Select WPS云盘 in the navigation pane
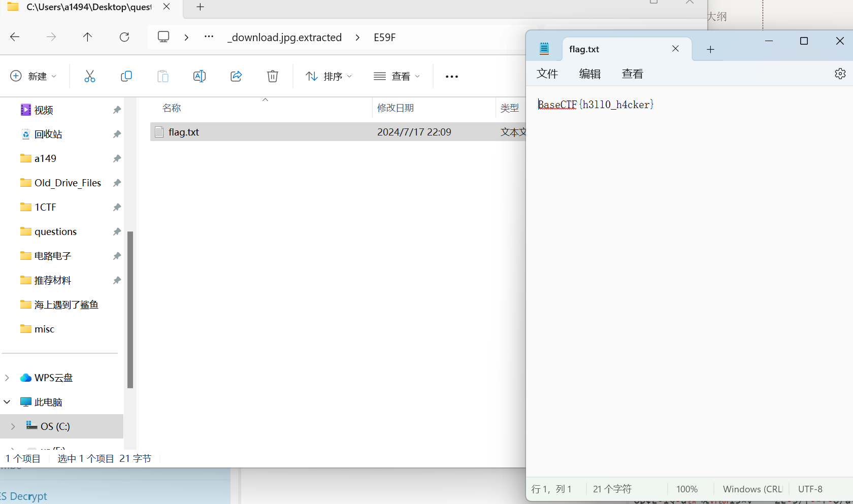The image size is (853, 504). click(53, 378)
